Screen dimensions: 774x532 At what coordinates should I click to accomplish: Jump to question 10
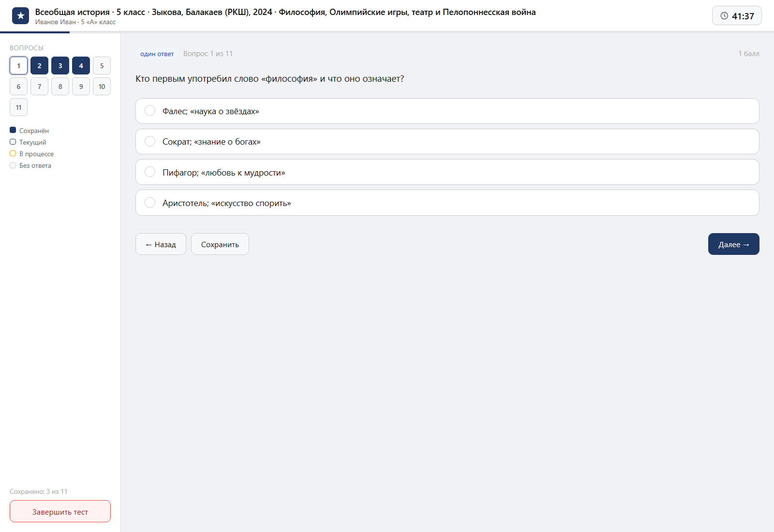click(102, 87)
